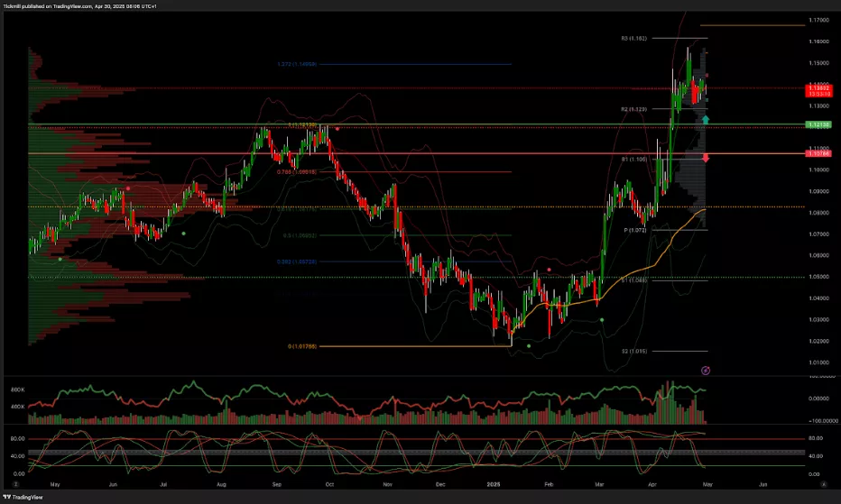Click the S2 (1.015) pivot label
The width and height of the screenshot is (841, 504).
[x=636, y=352]
